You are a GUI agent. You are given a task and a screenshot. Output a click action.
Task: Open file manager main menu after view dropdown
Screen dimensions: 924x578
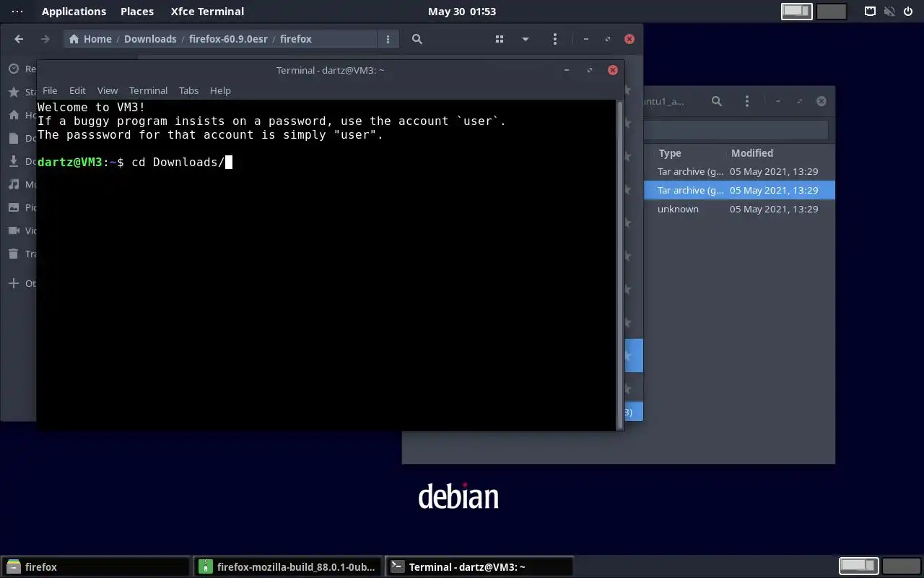coord(554,39)
